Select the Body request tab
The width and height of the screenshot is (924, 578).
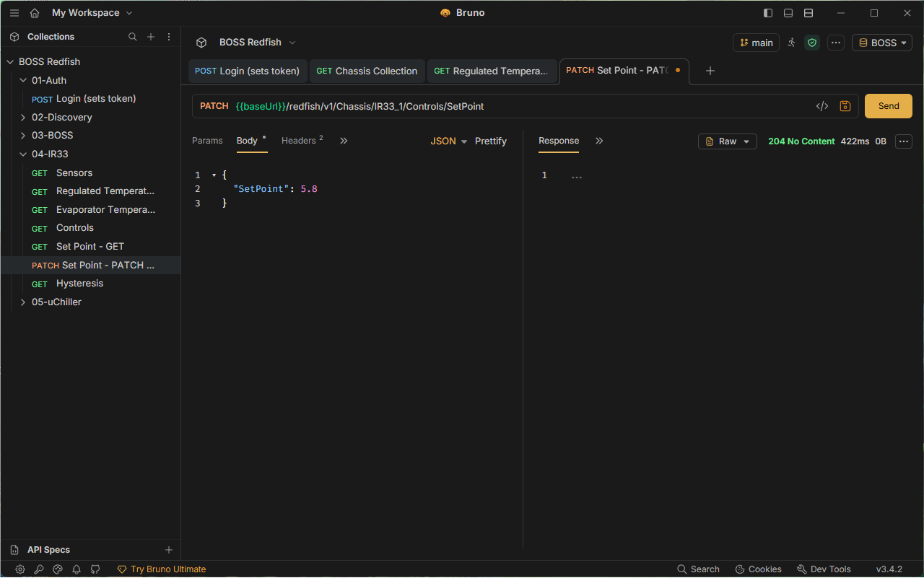(247, 141)
